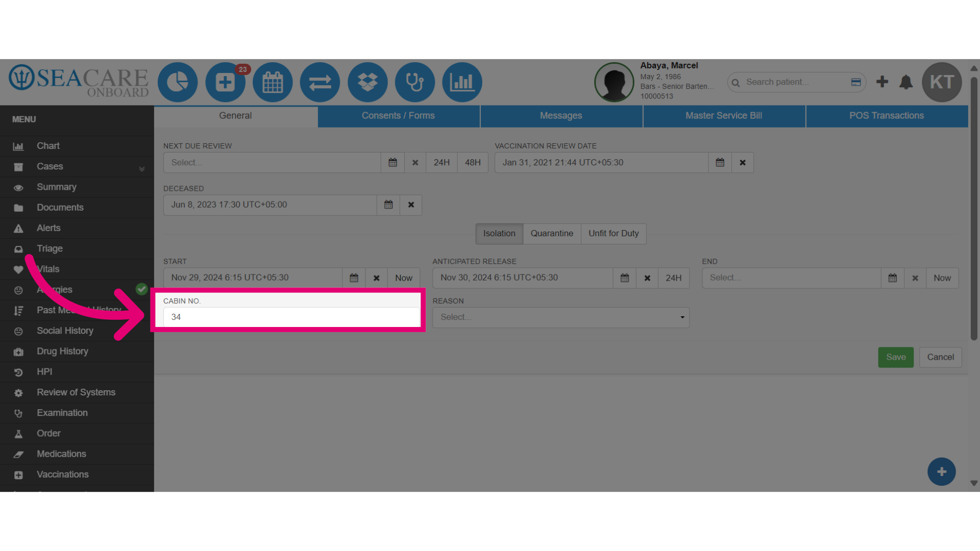This screenshot has height=551, width=980.
Task: Open Order in the sidebar
Action: pyautogui.click(x=77, y=433)
